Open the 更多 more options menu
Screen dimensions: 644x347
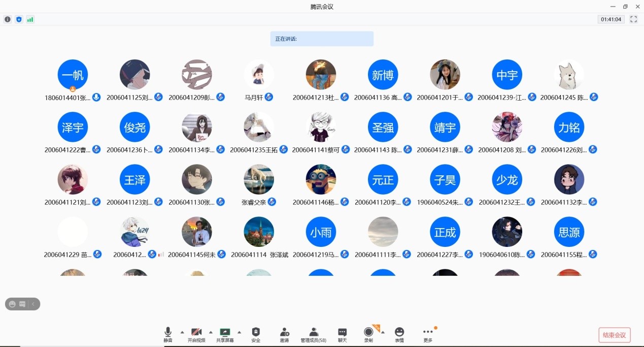point(428,334)
